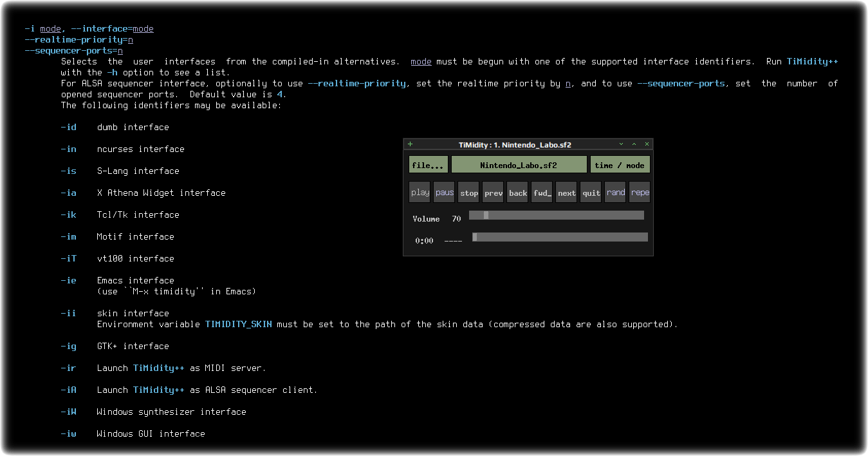Screen dimensions: 868x456
Task: Toggle random playback with rand
Action: 616,193
